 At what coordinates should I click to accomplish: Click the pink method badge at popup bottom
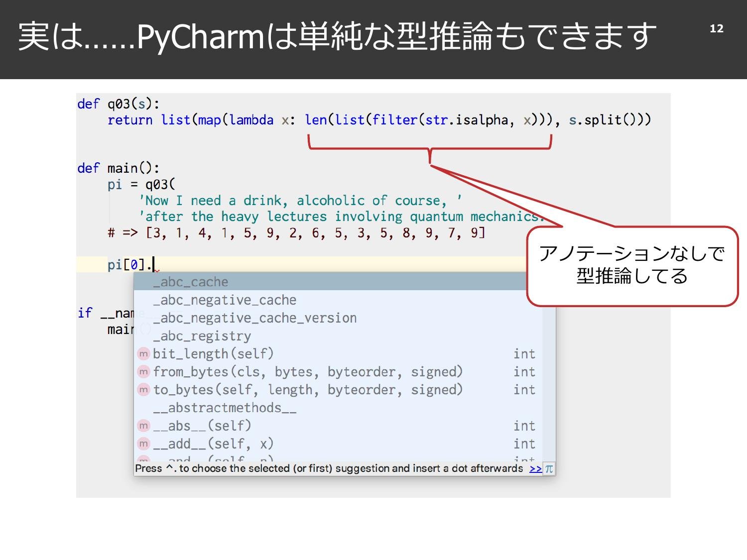143,459
